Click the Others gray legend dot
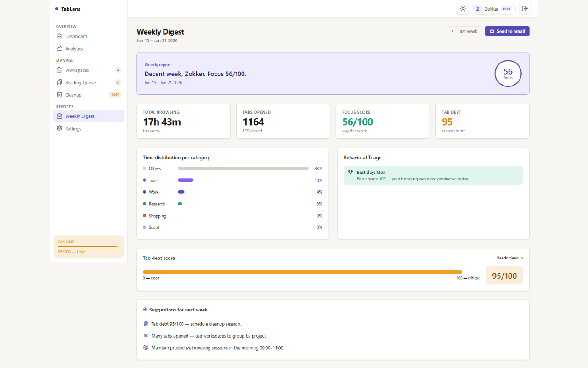The image size is (588, 368). pos(144,168)
